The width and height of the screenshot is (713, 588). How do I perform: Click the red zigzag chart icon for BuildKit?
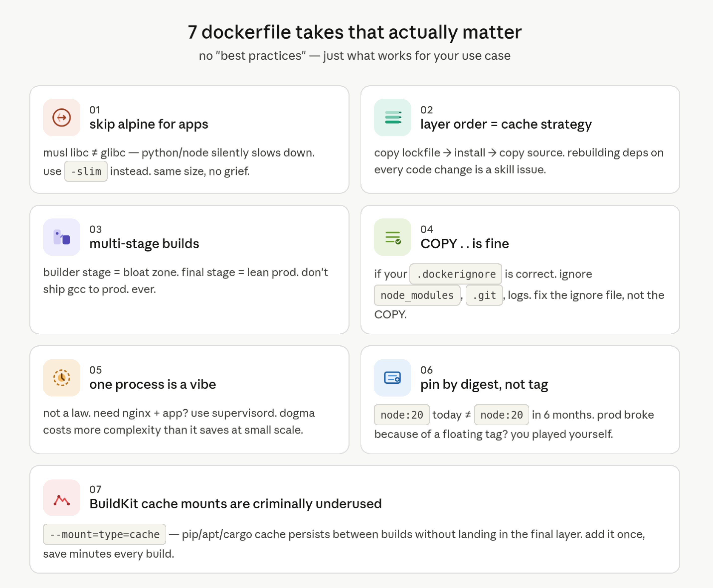[x=62, y=498]
